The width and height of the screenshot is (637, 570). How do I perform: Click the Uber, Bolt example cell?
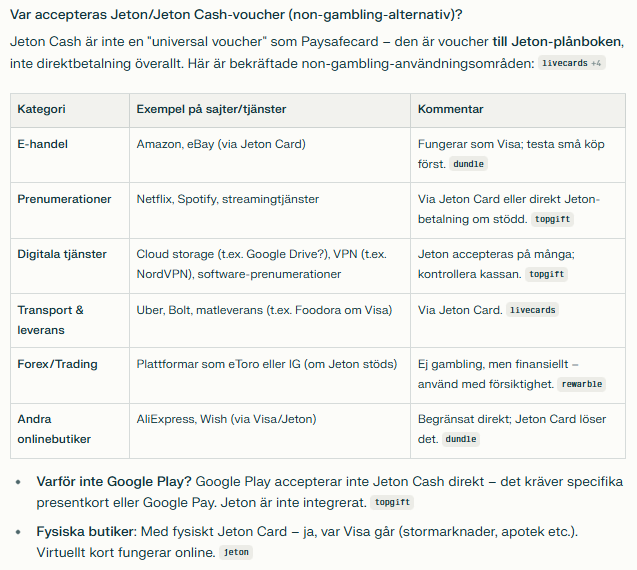click(x=270, y=320)
